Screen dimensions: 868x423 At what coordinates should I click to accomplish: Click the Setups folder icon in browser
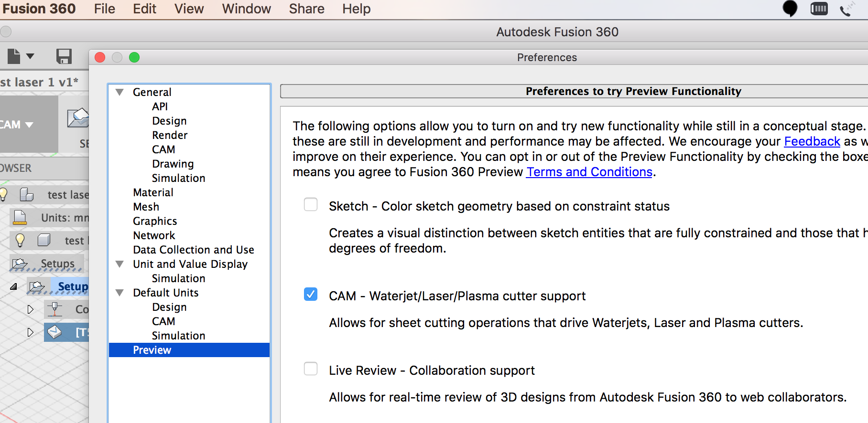pyautogui.click(x=20, y=264)
